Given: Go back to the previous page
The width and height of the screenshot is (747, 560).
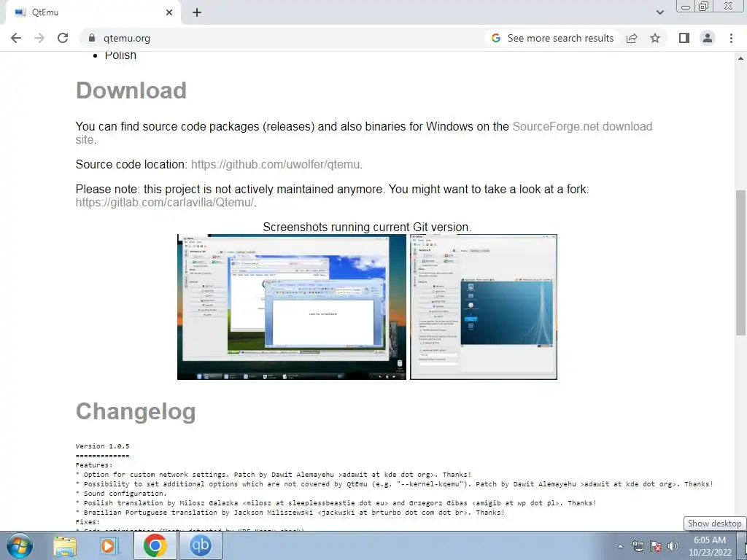Looking at the screenshot, I should click(16, 38).
